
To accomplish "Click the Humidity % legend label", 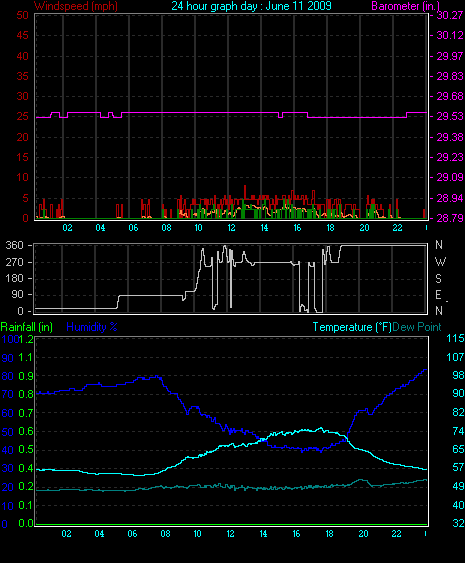I will pyautogui.click(x=92, y=327).
